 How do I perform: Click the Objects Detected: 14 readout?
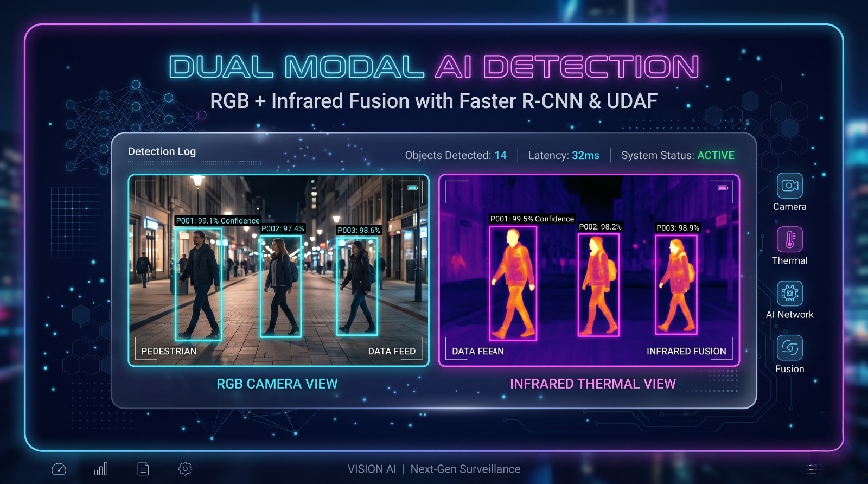tap(456, 155)
